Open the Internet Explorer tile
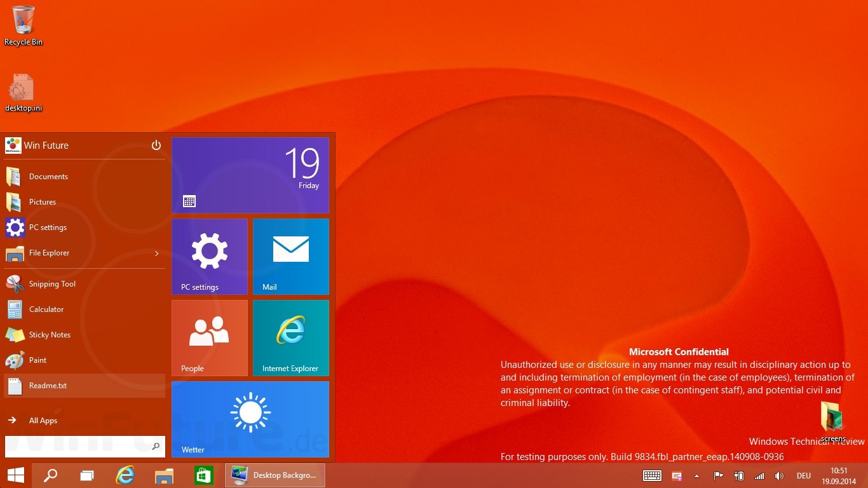The image size is (868, 488). click(x=291, y=338)
